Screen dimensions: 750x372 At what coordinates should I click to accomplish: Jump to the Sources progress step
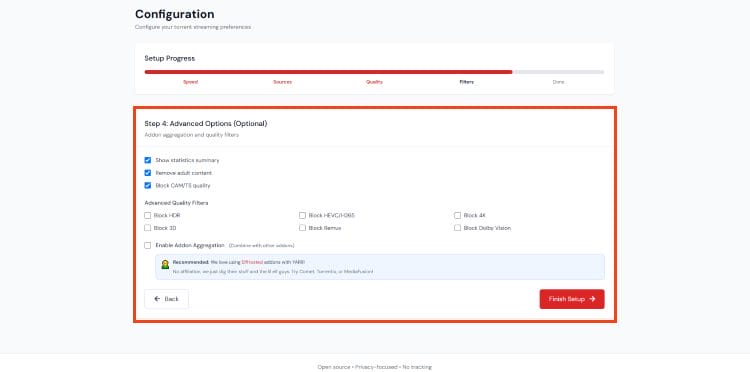click(282, 82)
